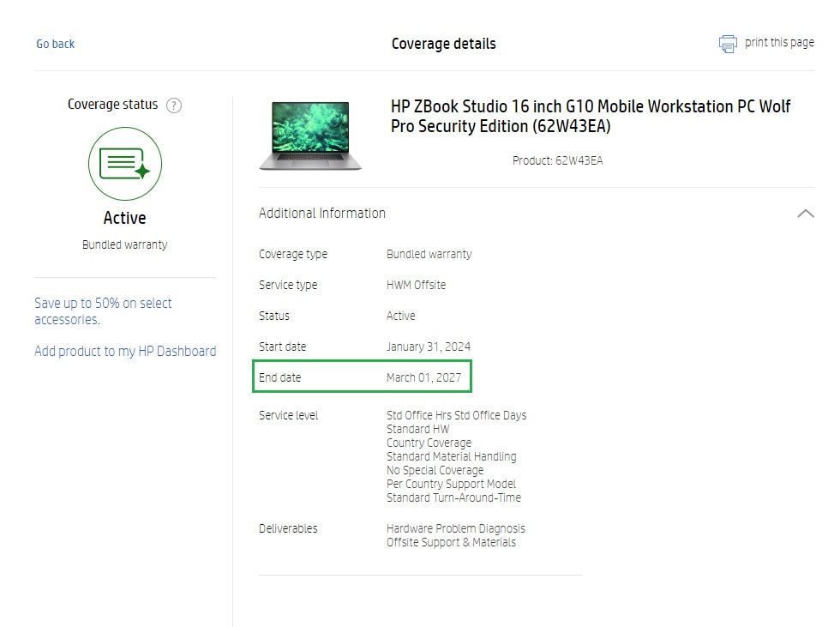Viewport: 840px width, 627px height.
Task: Select 'Hardware Problem Diagnosis' deliverable
Action: [456, 528]
